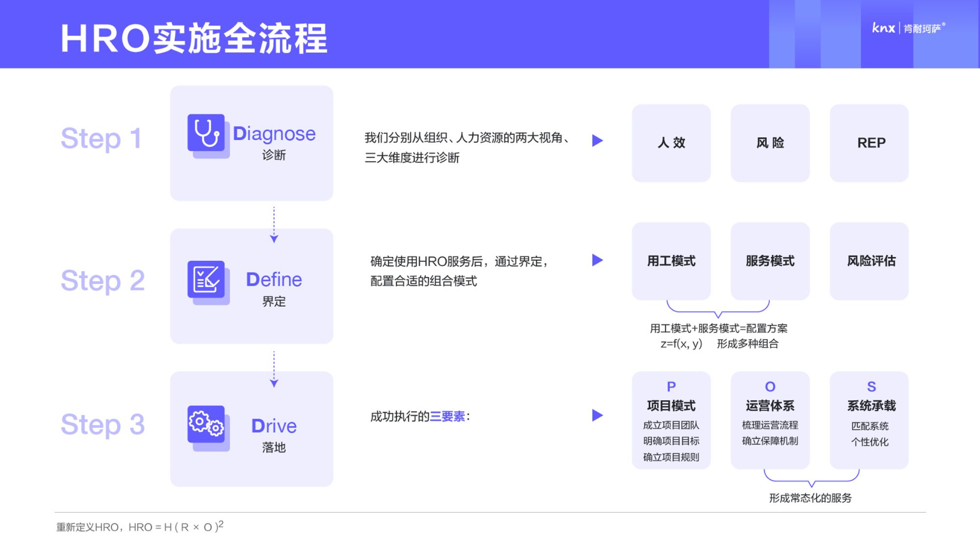Open the S 系统承载 card
980x544 pixels.
pyautogui.click(x=869, y=420)
